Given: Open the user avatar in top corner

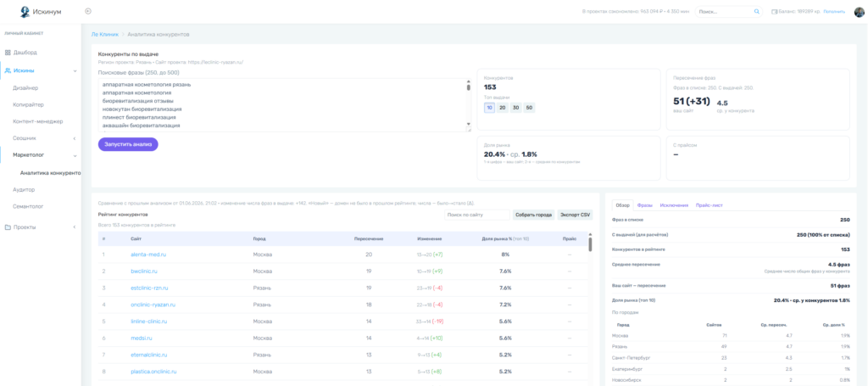Looking at the screenshot, I should point(860,11).
